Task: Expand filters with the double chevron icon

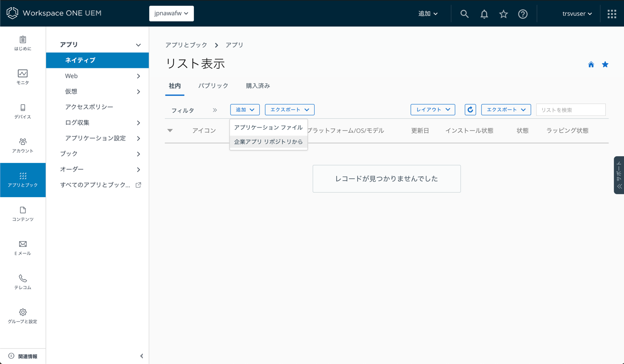Action: coord(215,110)
